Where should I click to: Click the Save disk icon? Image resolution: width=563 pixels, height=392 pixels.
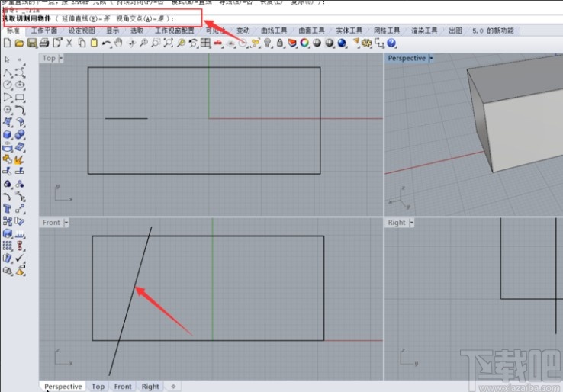pos(32,43)
